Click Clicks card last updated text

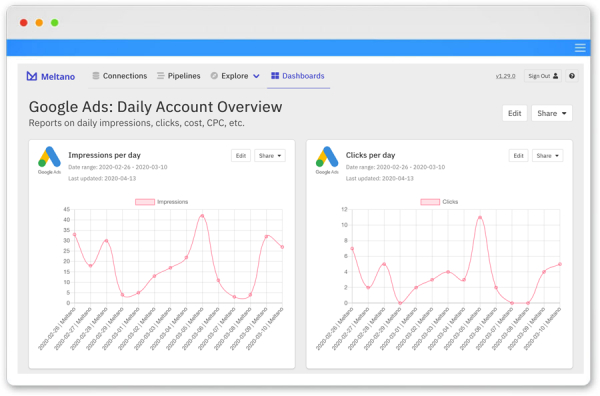[380, 178]
